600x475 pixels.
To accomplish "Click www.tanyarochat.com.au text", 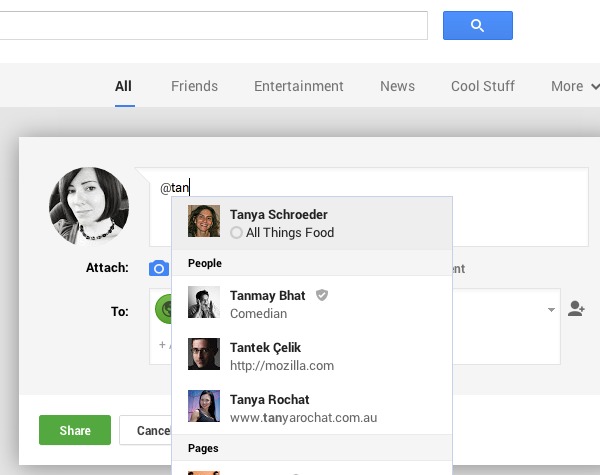I will tap(303, 418).
